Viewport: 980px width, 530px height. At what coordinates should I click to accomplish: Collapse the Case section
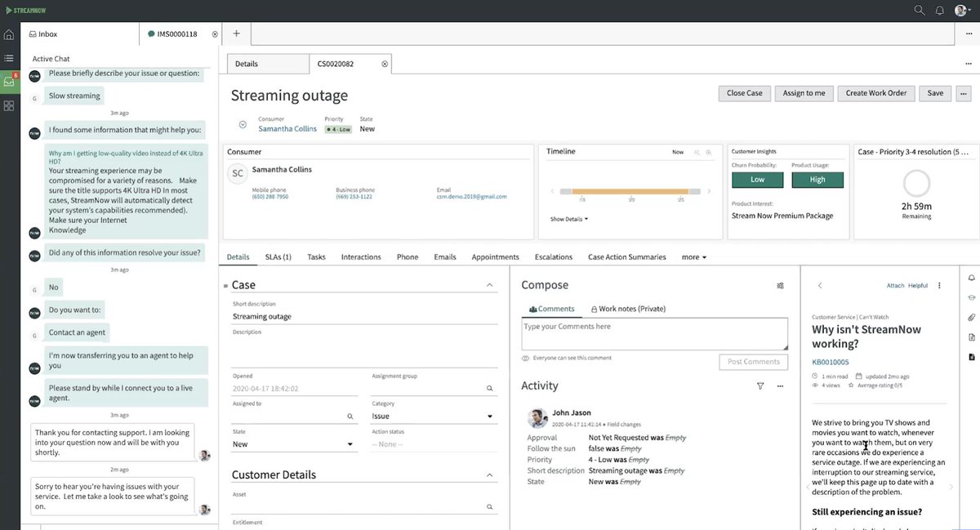(490, 285)
